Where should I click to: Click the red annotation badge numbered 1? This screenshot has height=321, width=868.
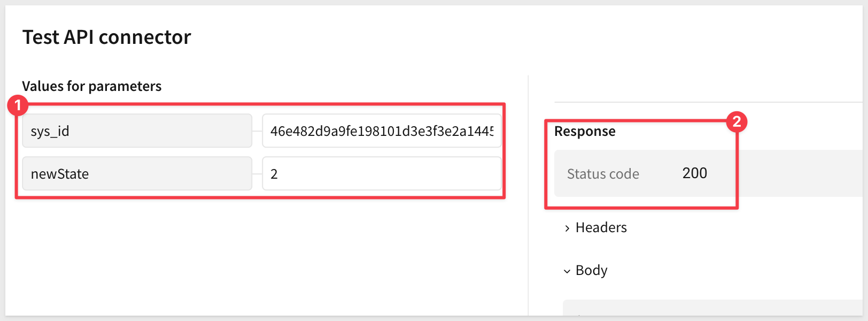(18, 105)
